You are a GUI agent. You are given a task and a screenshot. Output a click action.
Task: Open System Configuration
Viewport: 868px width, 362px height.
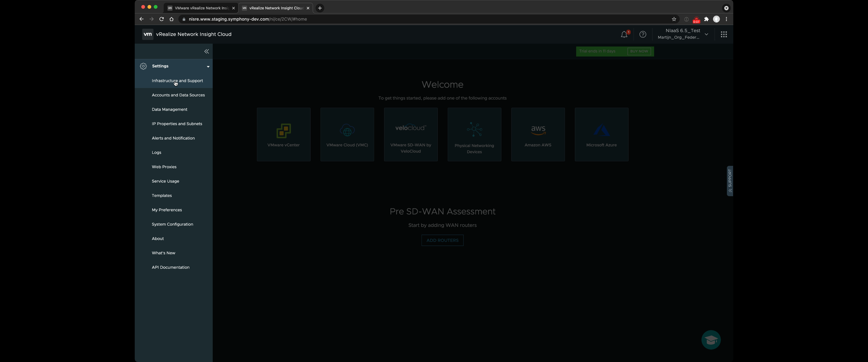[172, 224]
